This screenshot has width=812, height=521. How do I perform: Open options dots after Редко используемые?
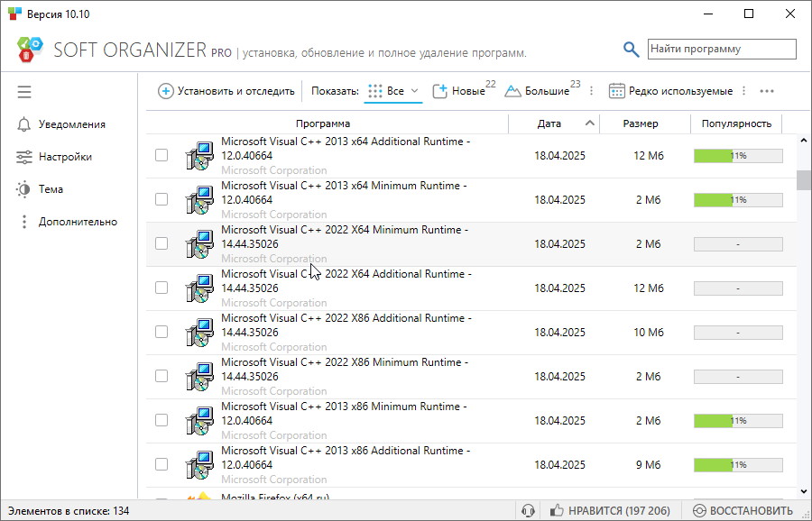(x=743, y=92)
